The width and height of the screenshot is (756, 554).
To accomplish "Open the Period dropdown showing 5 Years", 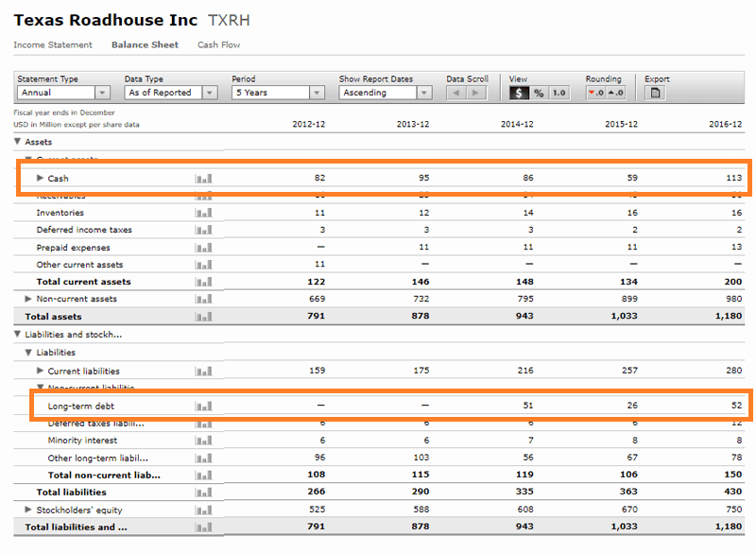I will pyautogui.click(x=278, y=93).
